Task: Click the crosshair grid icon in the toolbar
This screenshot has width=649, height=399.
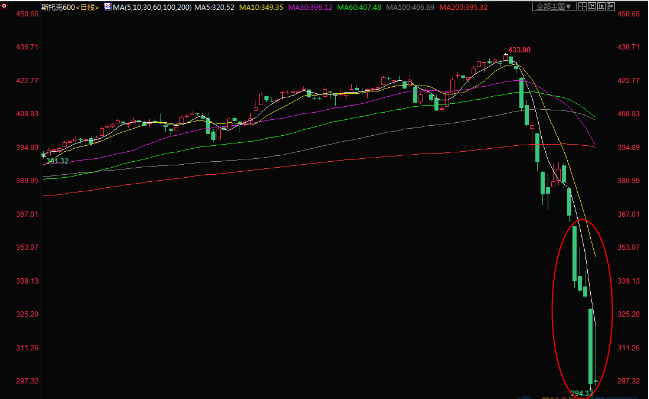Action: point(582,7)
